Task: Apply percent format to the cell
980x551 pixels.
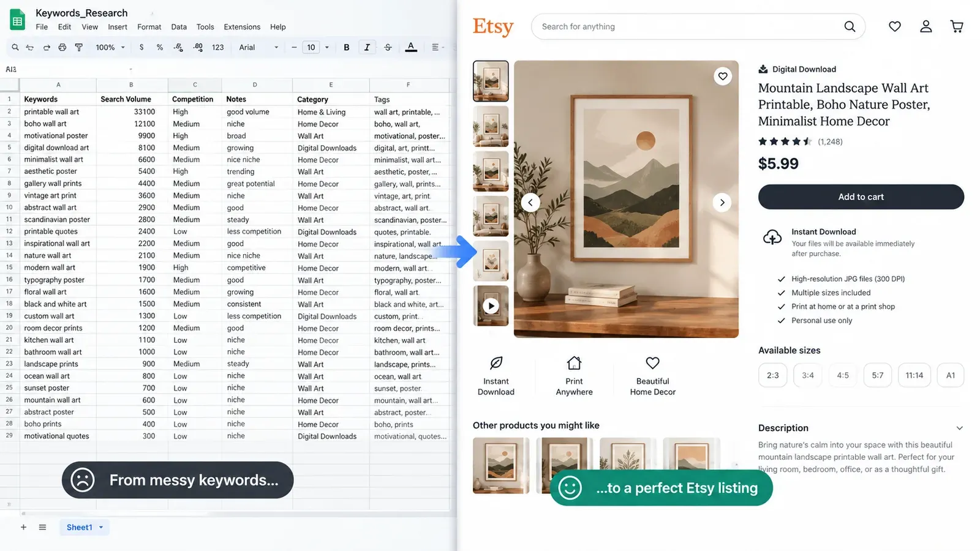Action: [x=160, y=47]
